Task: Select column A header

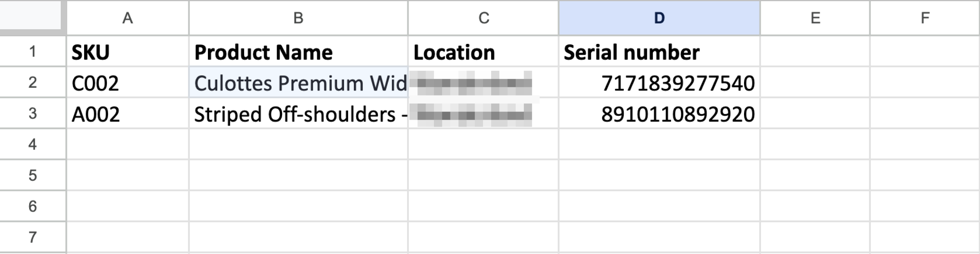Action: (128, 18)
